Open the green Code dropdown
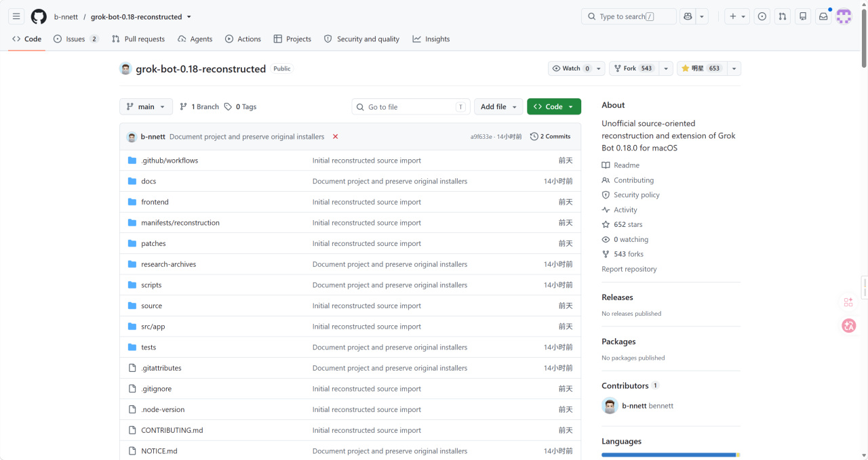Screen dimensions: 868x460 click(554, 106)
